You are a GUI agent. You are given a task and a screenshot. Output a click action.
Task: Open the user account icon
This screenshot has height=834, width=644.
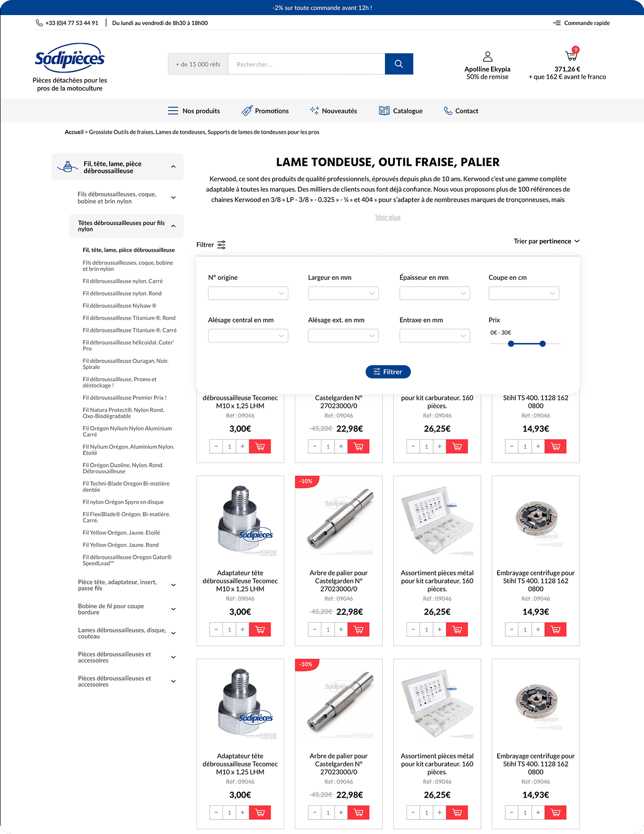coord(487,56)
